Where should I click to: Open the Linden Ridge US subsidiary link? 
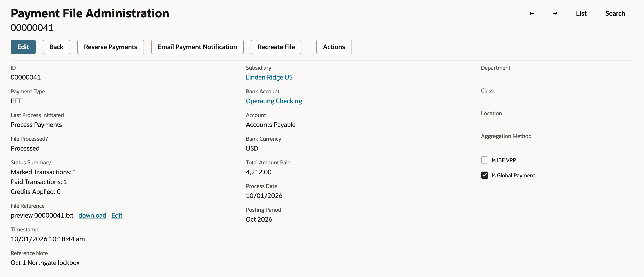pos(269,78)
